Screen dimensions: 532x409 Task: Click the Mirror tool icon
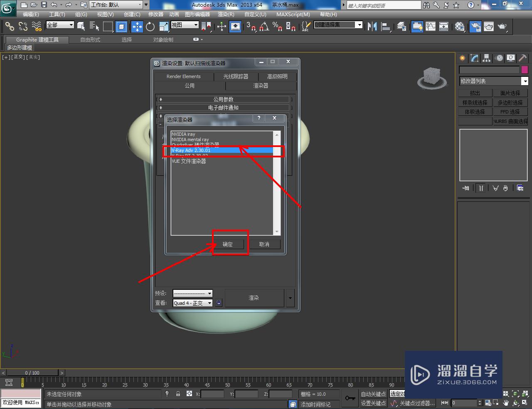(x=372, y=27)
